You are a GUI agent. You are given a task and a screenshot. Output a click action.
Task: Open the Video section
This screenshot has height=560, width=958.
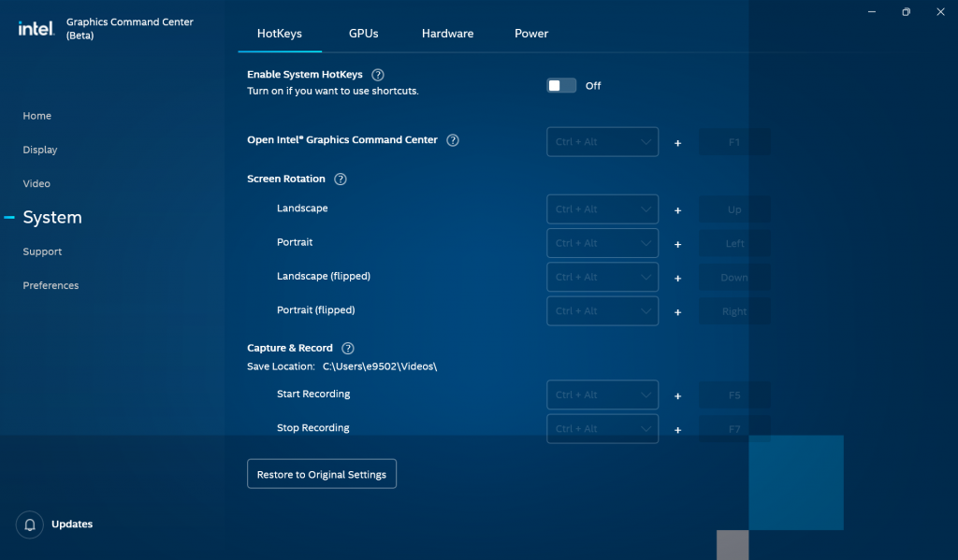36,183
